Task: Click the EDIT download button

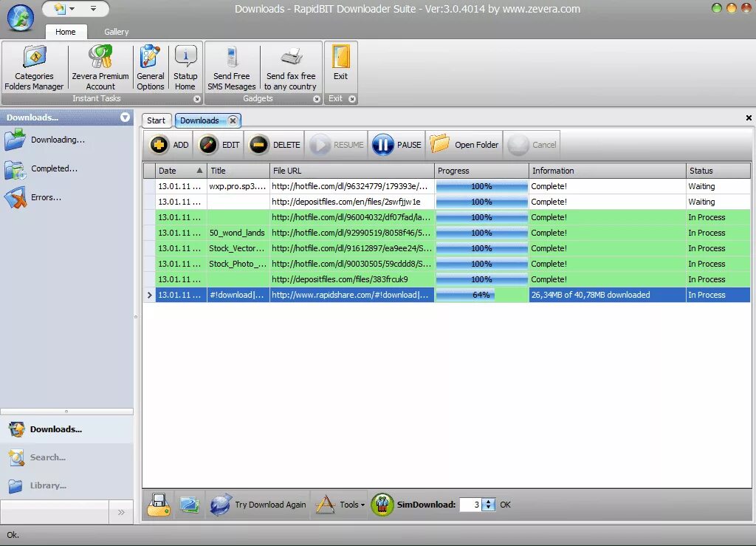Action: (219, 145)
